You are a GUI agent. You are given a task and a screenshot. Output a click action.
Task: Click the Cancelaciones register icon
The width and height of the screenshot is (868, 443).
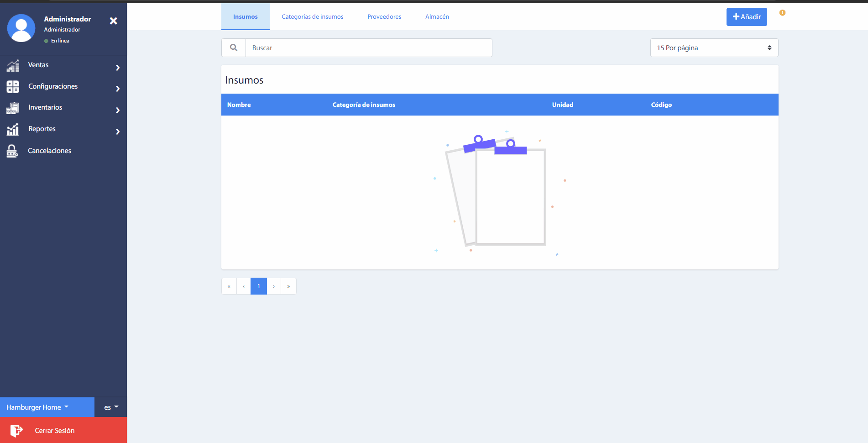click(x=12, y=151)
